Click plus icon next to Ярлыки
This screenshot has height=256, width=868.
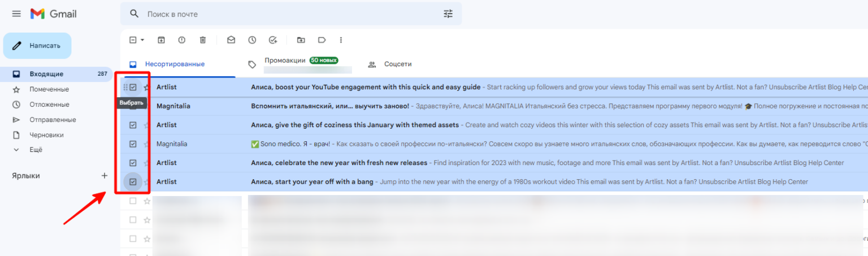click(104, 176)
